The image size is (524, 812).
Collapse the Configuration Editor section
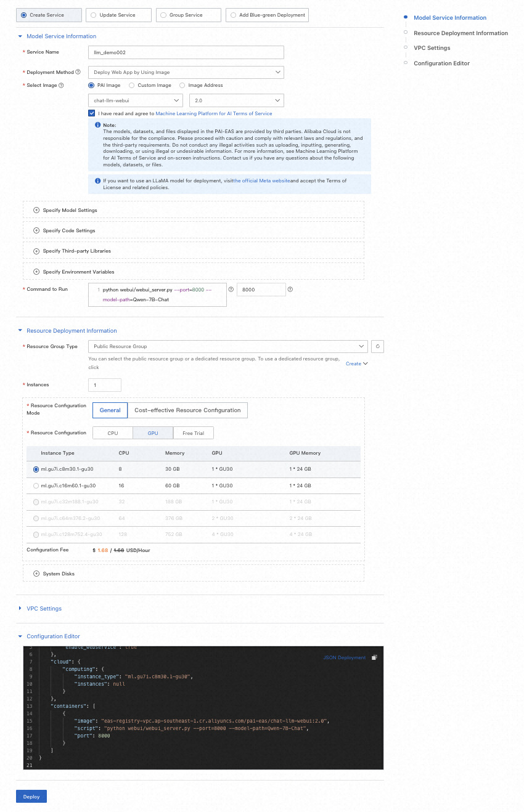tap(20, 636)
